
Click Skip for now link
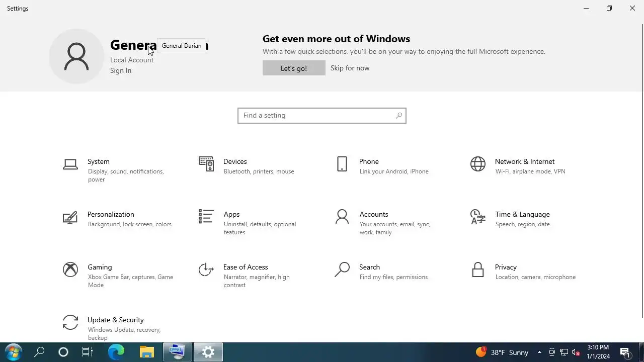click(350, 68)
